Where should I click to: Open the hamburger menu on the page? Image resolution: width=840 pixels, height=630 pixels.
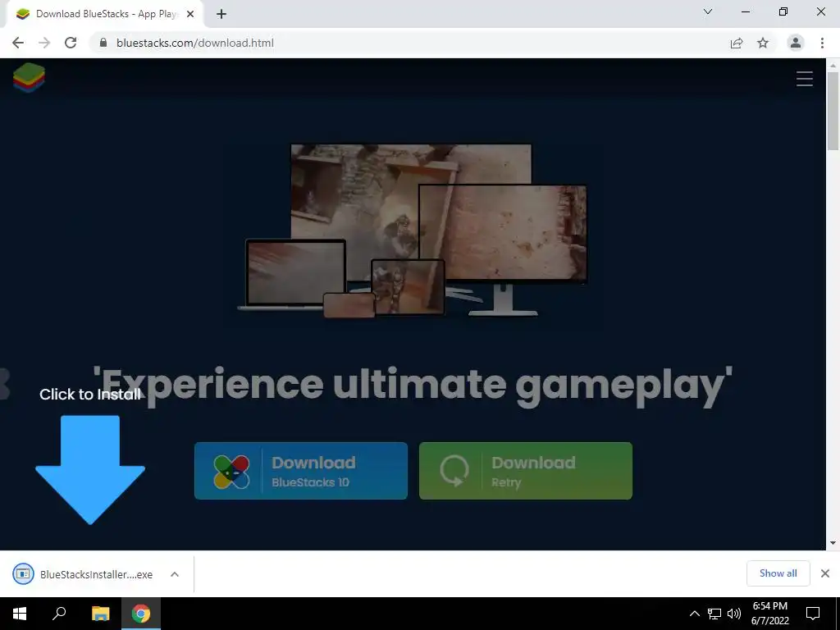pos(804,79)
